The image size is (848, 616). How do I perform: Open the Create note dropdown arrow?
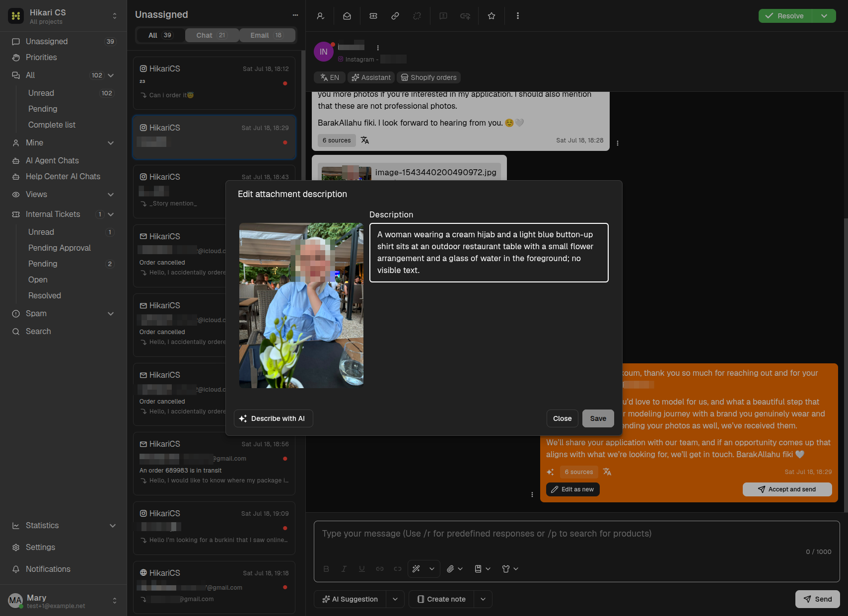pos(483,599)
